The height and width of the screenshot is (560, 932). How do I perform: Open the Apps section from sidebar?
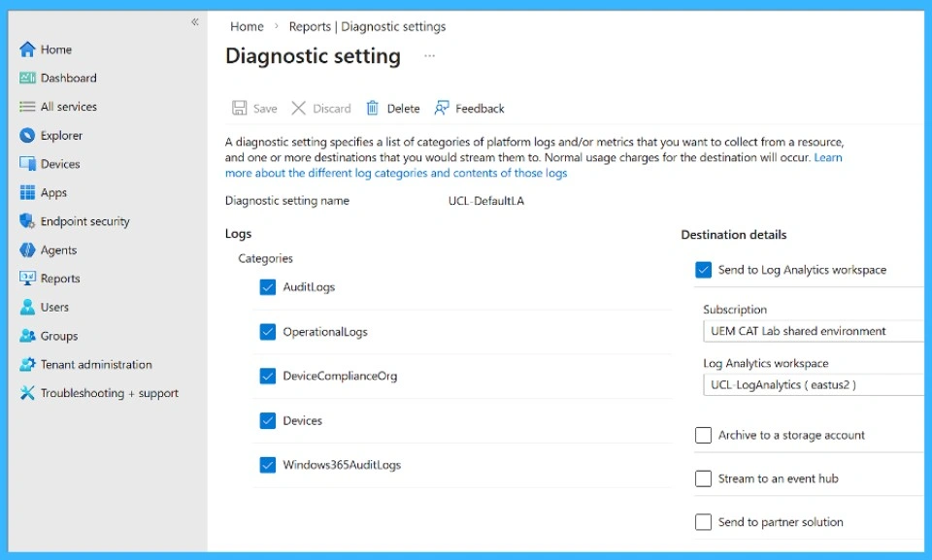(x=27, y=192)
